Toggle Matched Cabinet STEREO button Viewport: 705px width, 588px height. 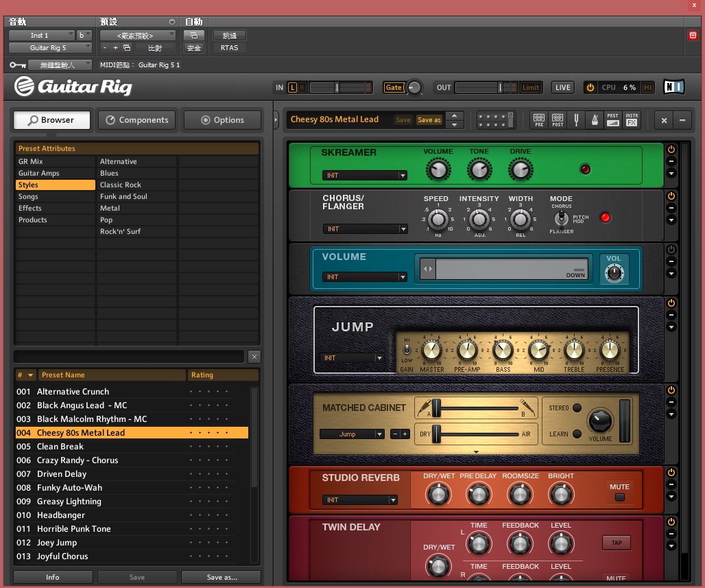click(x=577, y=408)
